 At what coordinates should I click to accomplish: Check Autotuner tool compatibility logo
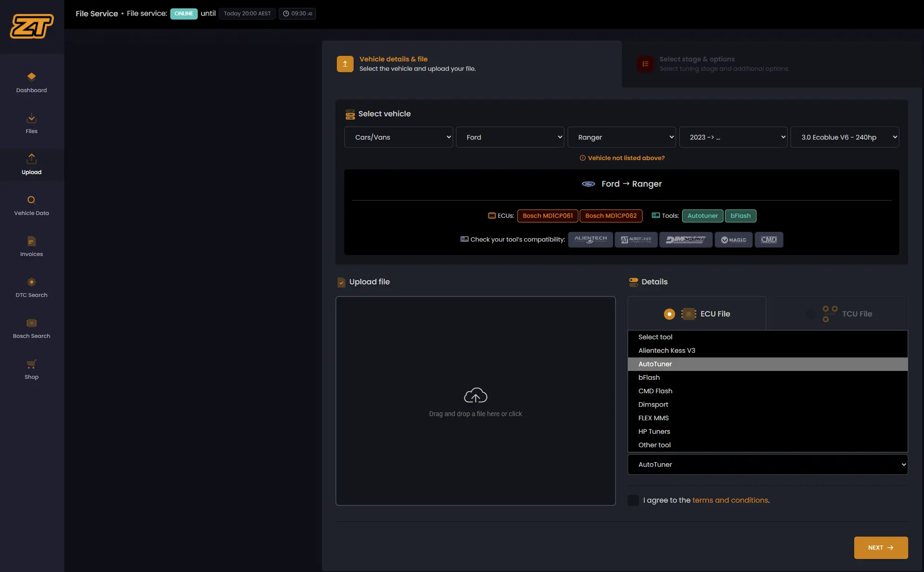[636, 239]
